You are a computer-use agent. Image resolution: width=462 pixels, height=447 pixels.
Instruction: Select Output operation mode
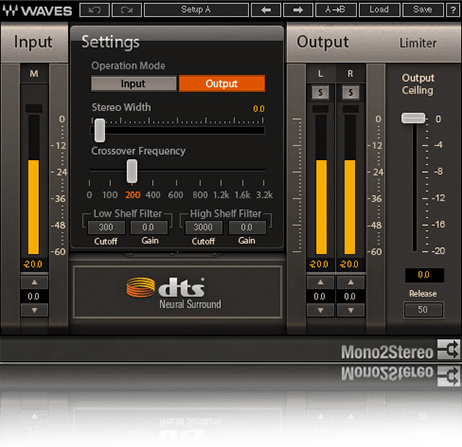pos(222,83)
